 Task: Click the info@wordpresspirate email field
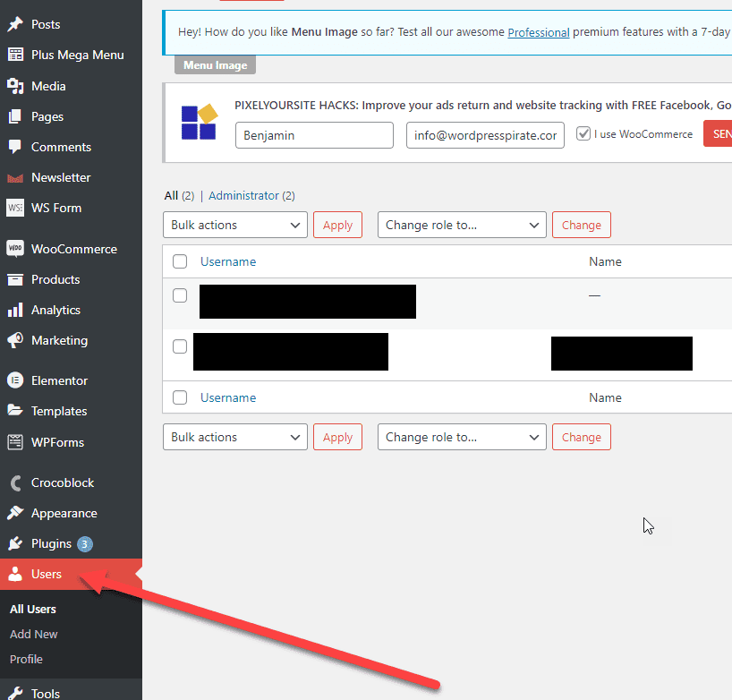click(x=485, y=135)
